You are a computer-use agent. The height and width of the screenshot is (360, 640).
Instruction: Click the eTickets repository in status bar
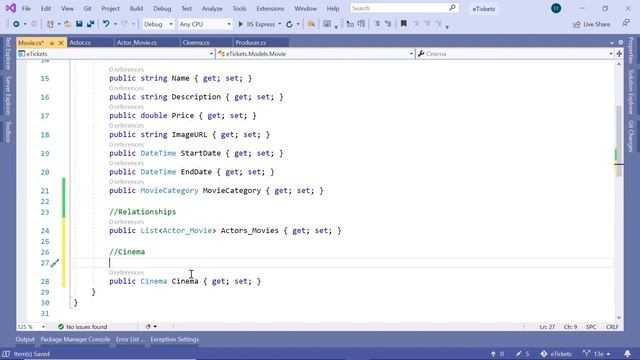click(556, 354)
